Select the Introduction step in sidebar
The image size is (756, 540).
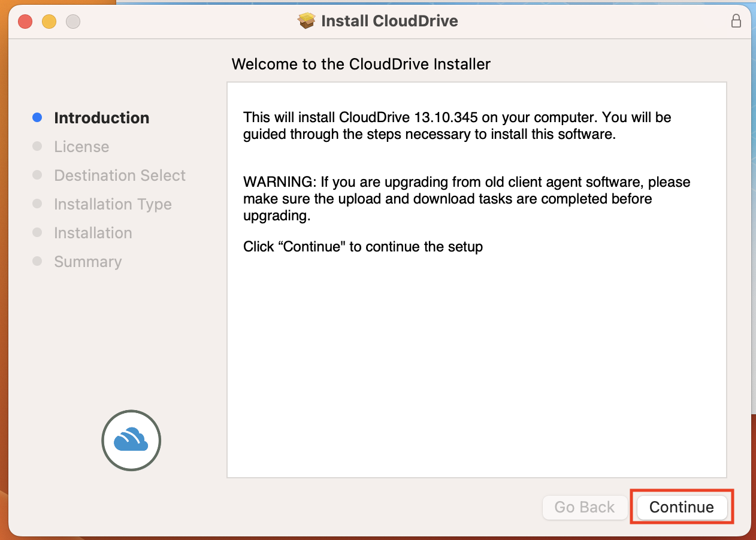[x=101, y=118]
